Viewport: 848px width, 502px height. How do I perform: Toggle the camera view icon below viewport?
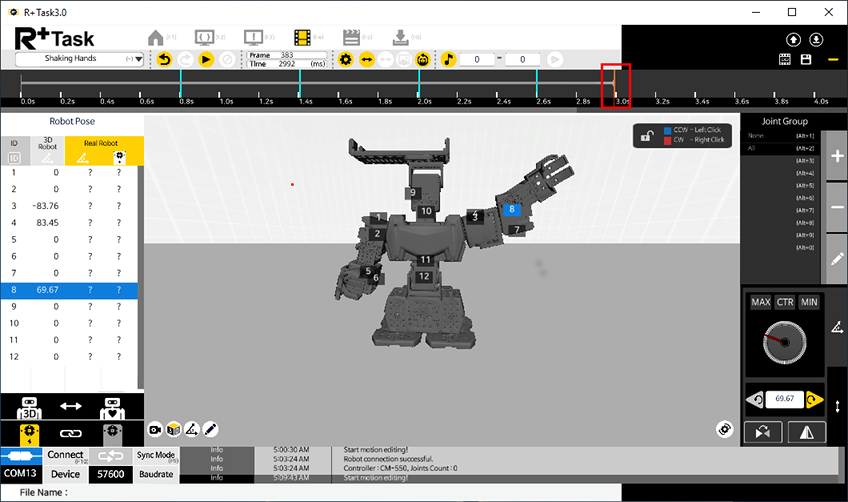pos(155,429)
